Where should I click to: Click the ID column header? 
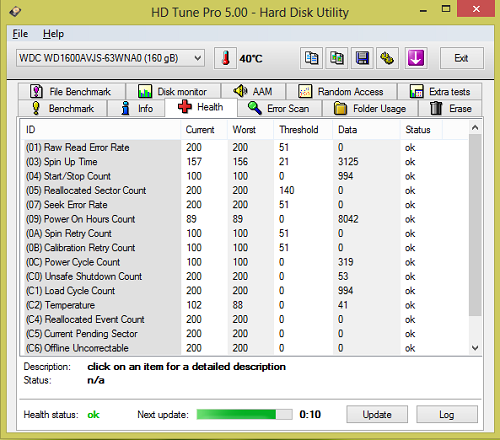pyautogui.click(x=100, y=130)
